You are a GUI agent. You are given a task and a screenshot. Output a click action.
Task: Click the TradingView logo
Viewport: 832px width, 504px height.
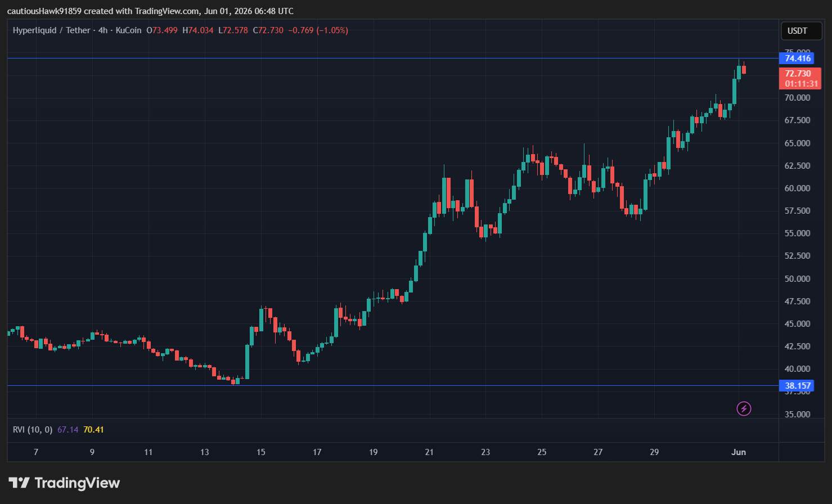click(x=64, y=483)
